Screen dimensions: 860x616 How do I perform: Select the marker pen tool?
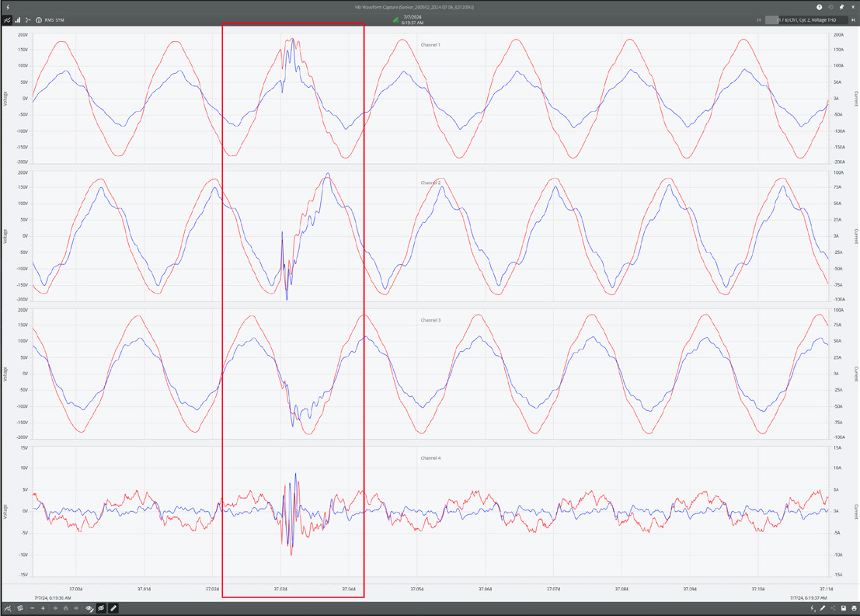pyautogui.click(x=113, y=608)
